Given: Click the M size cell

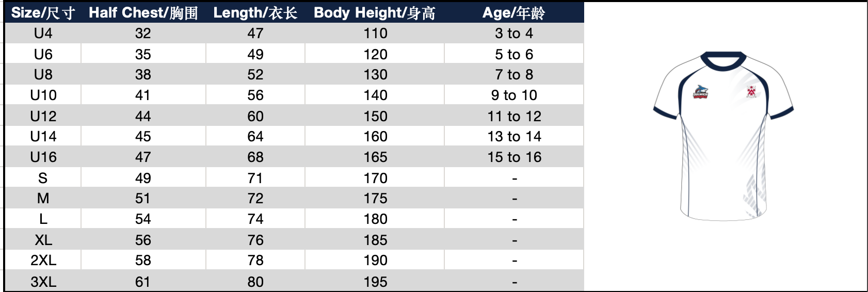Looking at the screenshot, I should (43, 199).
